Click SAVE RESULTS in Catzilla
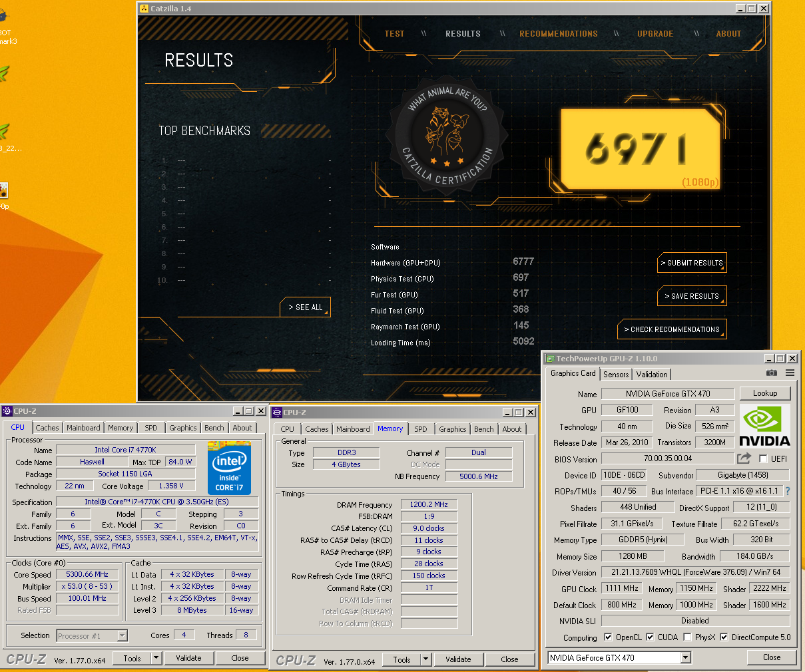Screen dimensions: 805x672 (x=692, y=296)
